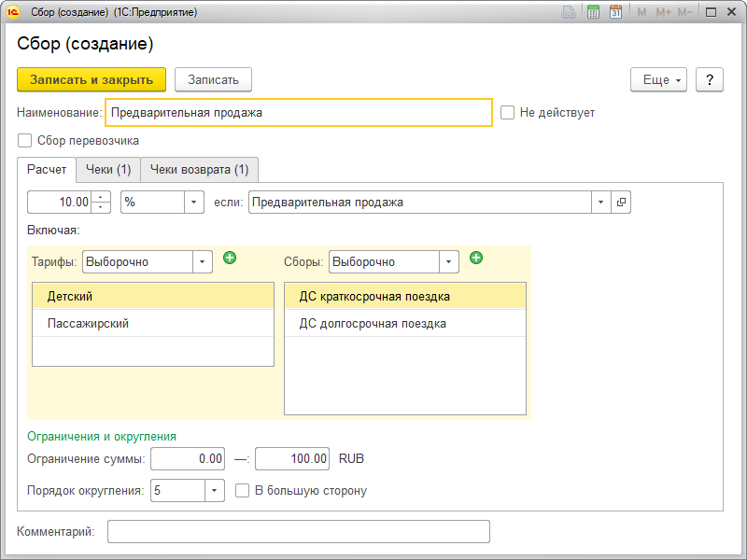Toggle the Сбор перевозчика checkbox
Screen dimensions: 747x560
point(25,141)
